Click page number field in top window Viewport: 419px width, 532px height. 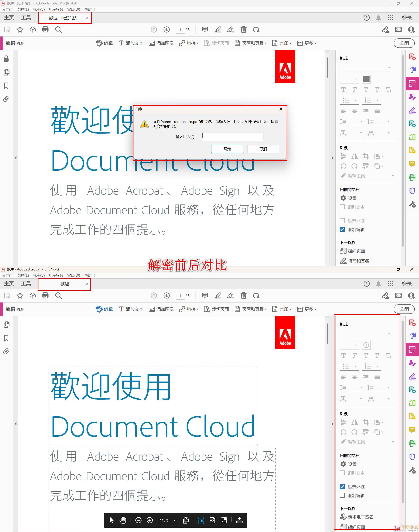click(x=180, y=30)
